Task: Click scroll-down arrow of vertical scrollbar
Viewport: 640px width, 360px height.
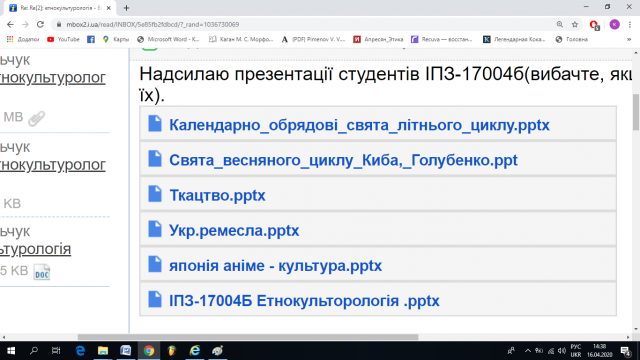Action: [x=636, y=329]
